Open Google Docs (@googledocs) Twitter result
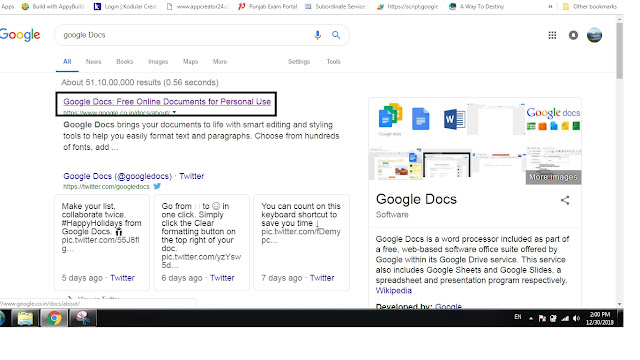The image size is (640, 360). (x=133, y=176)
